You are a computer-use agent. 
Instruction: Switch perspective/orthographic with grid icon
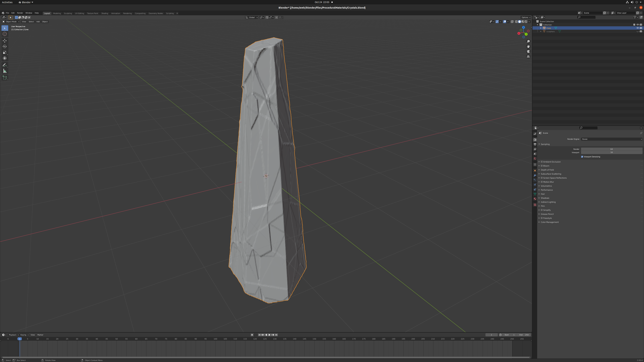528,56
